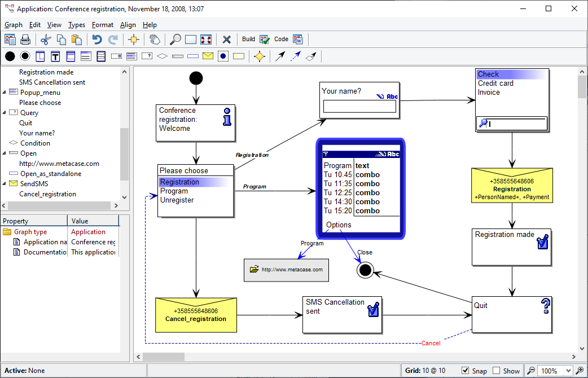588x378 pixels.
Task: Select the yellow SendSMS envelope toolbar icon
Action: pyautogui.click(x=208, y=56)
